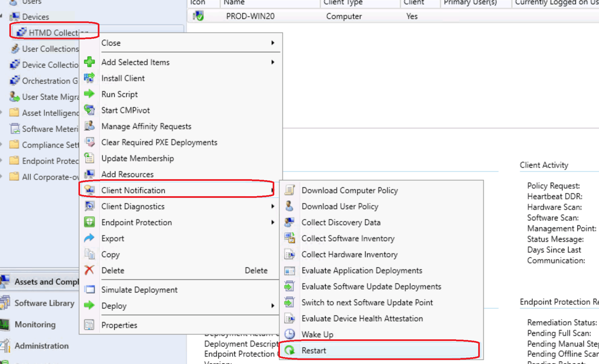The image size is (599, 364).
Task: Open Properties from the context menu
Action: (119, 325)
